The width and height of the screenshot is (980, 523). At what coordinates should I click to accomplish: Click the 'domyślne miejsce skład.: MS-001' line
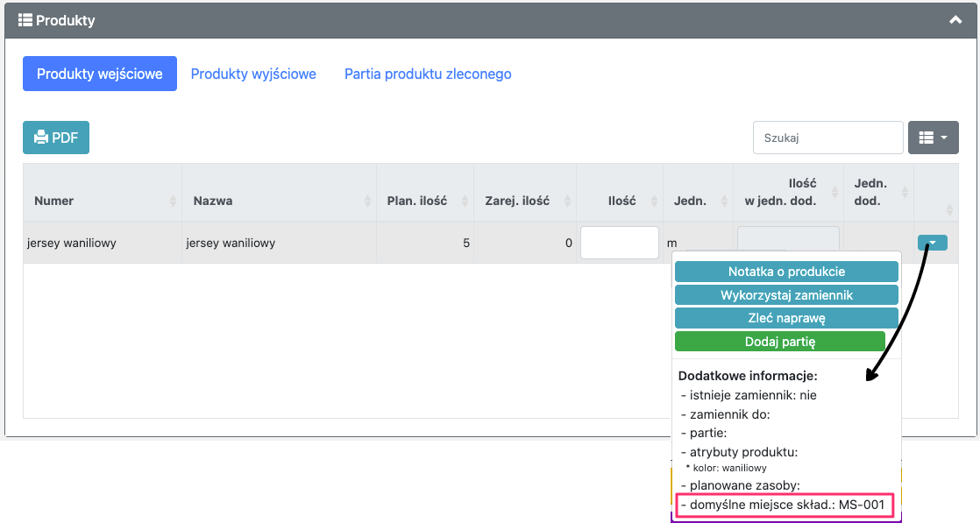(x=785, y=505)
